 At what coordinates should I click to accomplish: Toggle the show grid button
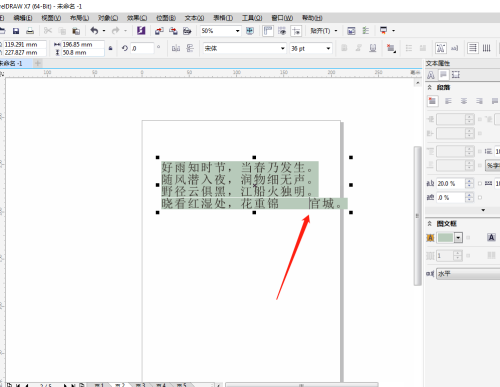point(282,31)
